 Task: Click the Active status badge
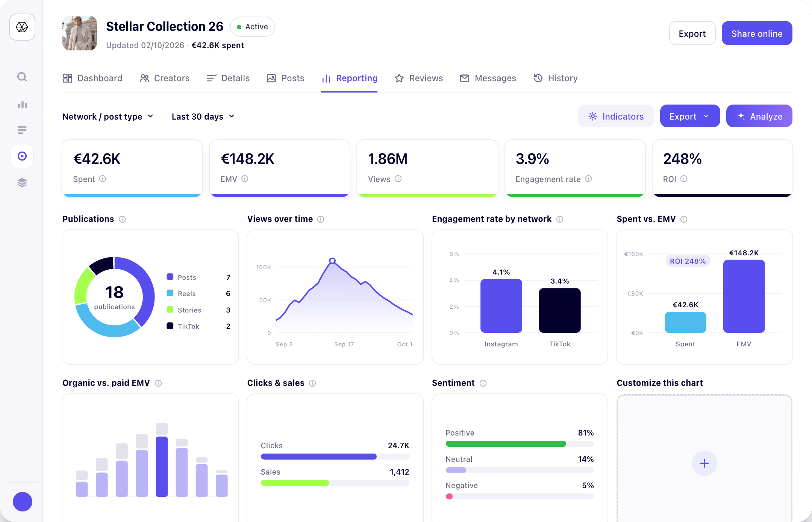tap(253, 27)
